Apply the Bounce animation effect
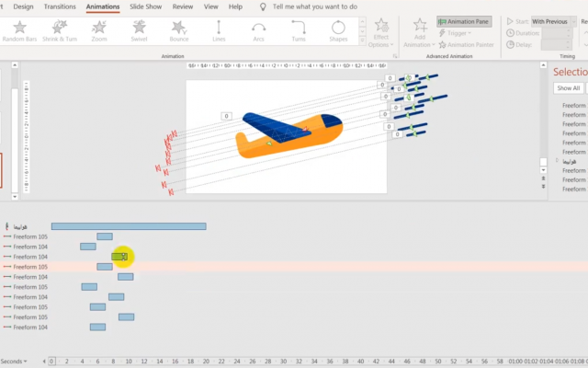 pyautogui.click(x=179, y=32)
